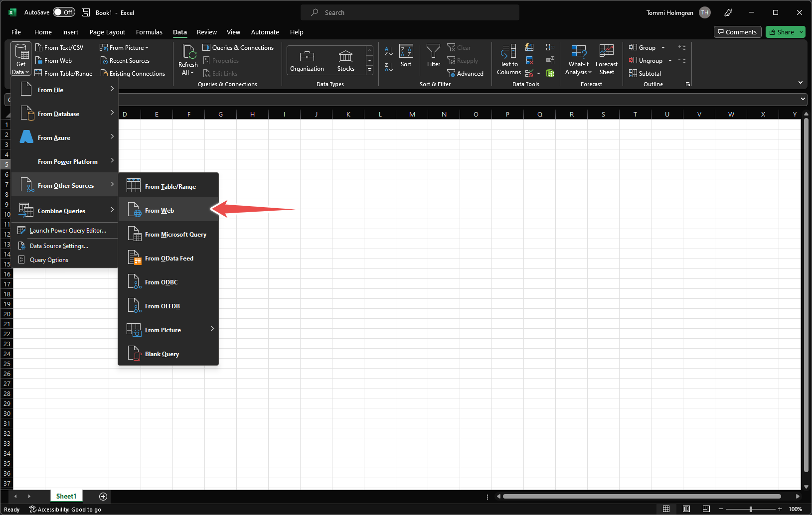Select From Microsoft Query
The image size is (812, 515).
coord(168,235)
